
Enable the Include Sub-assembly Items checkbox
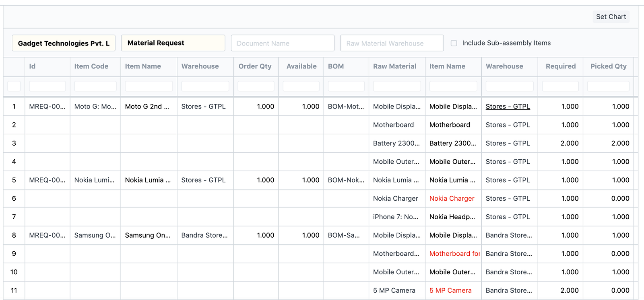[454, 43]
